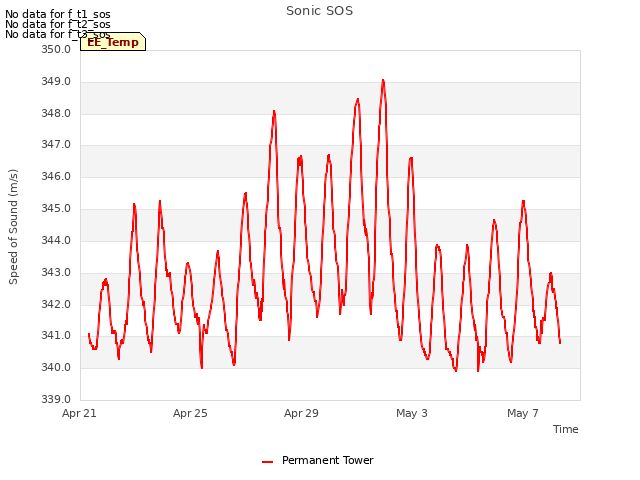This screenshot has height=480, width=640.
Task: Click the 343.0 y-axis value
Action: pyautogui.click(x=56, y=272)
